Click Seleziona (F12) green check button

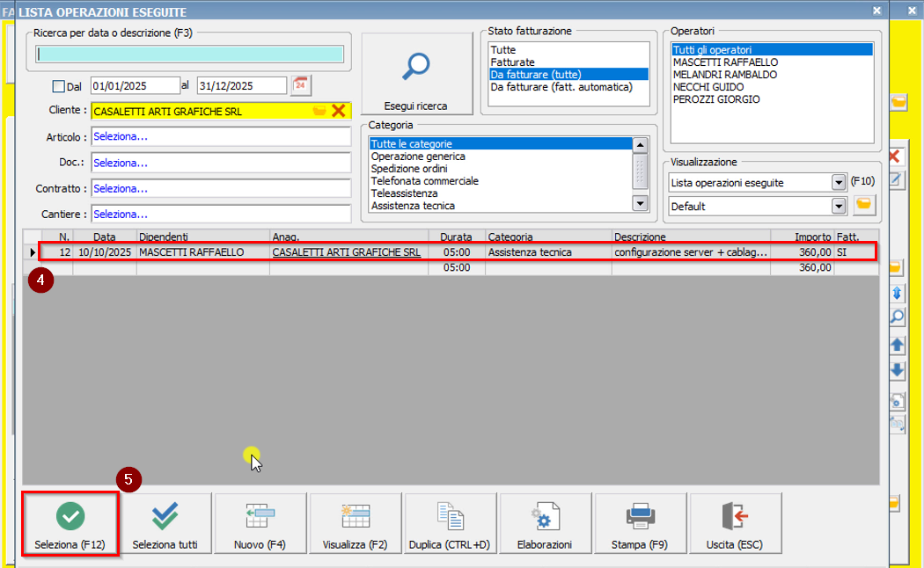point(70,524)
